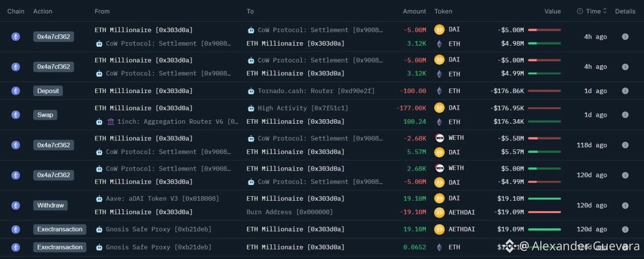
Task: Click the High Activity entity icon
Action: [x=251, y=108]
